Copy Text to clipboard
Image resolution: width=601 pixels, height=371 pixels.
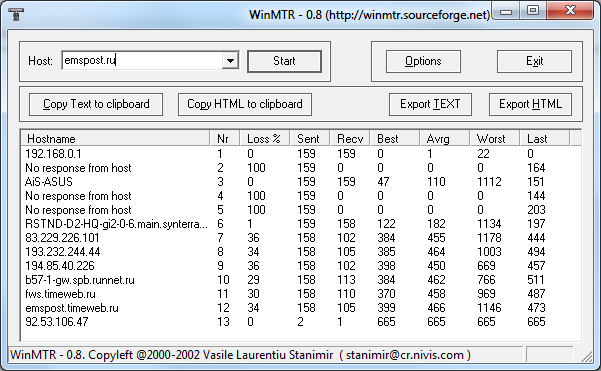[96, 104]
